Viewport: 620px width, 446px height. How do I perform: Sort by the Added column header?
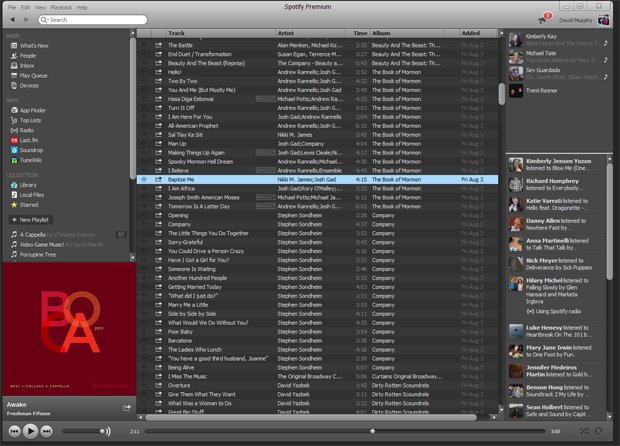pos(478,33)
